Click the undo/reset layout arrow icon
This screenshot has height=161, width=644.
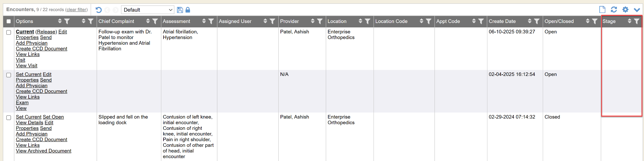[x=98, y=10]
